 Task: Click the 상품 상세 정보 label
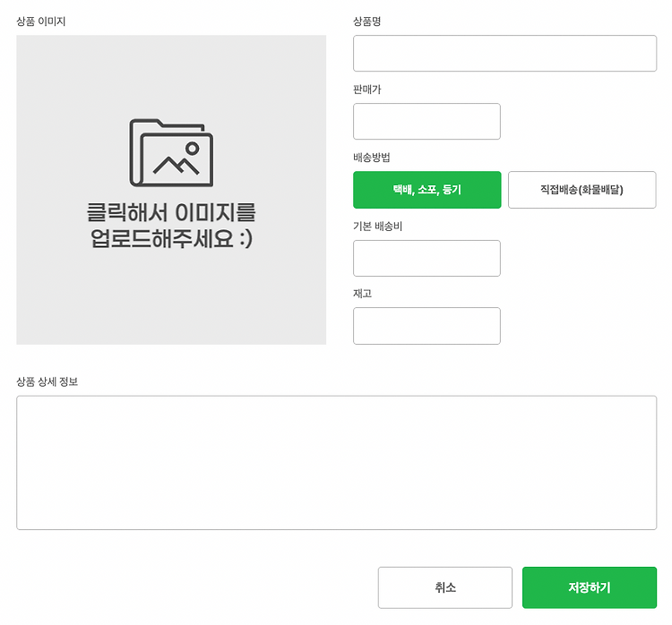(x=47, y=381)
